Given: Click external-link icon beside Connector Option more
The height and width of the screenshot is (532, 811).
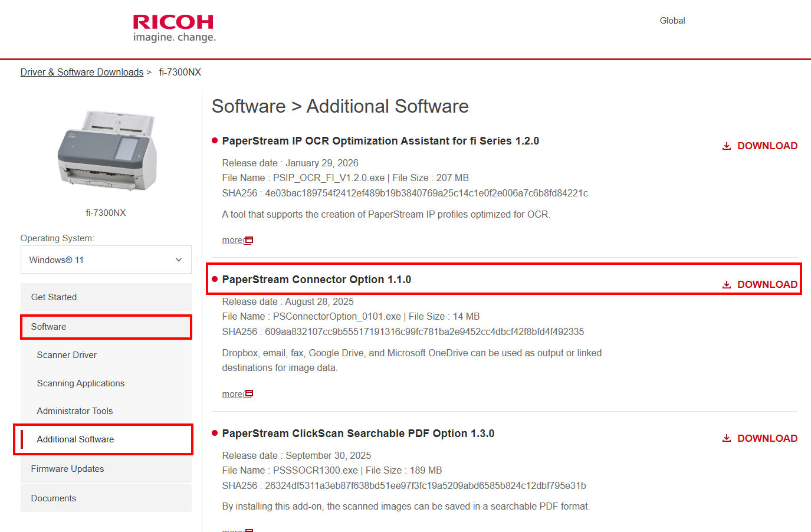Looking at the screenshot, I should pyautogui.click(x=249, y=394).
